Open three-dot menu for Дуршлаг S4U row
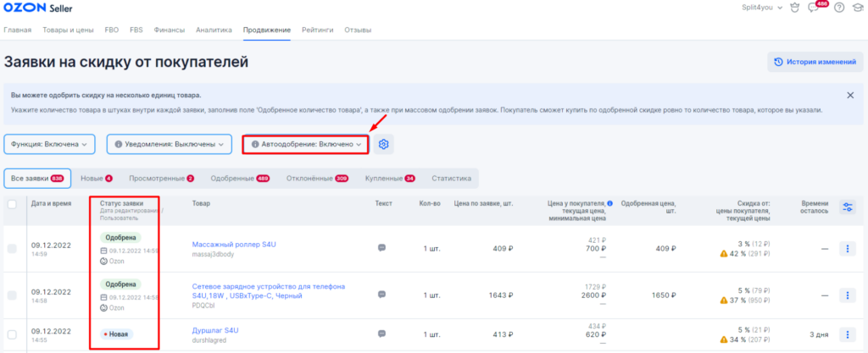The width and height of the screenshot is (868, 353). point(847,334)
